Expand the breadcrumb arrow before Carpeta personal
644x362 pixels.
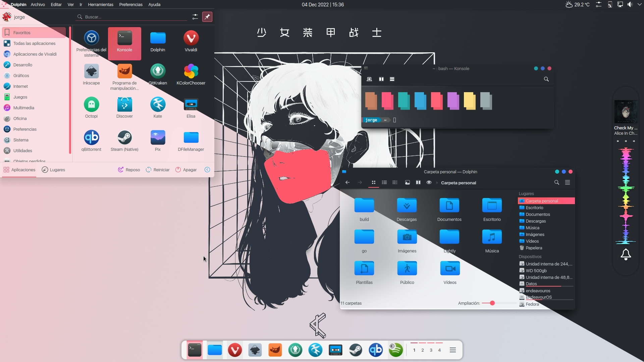point(437,183)
